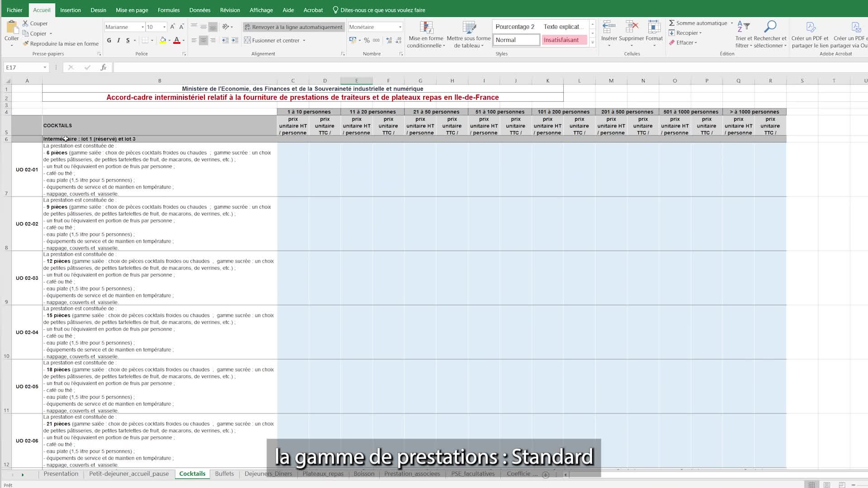Viewport: 868px width, 488px height.
Task: Increase font size with the larger A icon
Action: tap(172, 27)
